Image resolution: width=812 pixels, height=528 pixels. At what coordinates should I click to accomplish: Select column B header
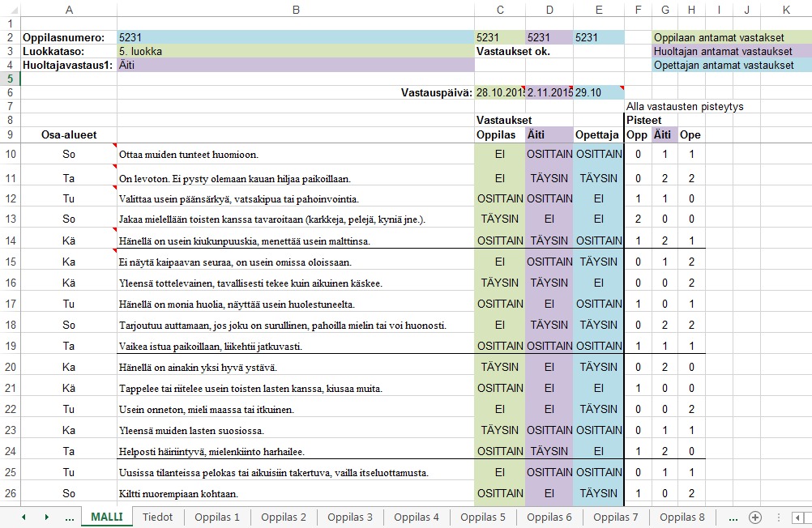[x=296, y=10]
